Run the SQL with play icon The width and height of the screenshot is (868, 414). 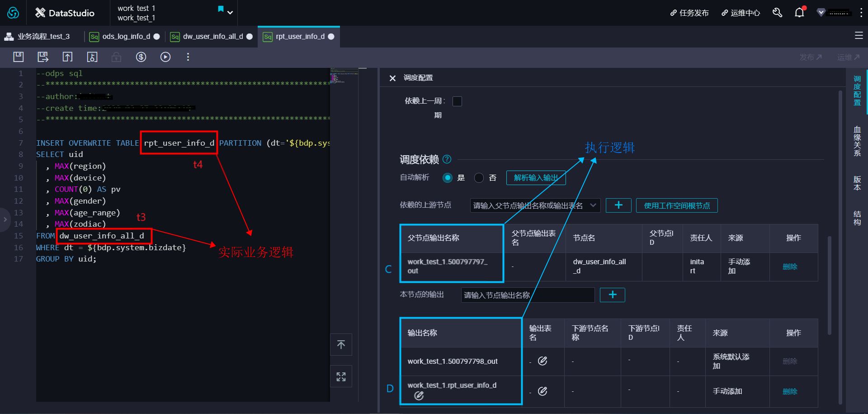(165, 57)
